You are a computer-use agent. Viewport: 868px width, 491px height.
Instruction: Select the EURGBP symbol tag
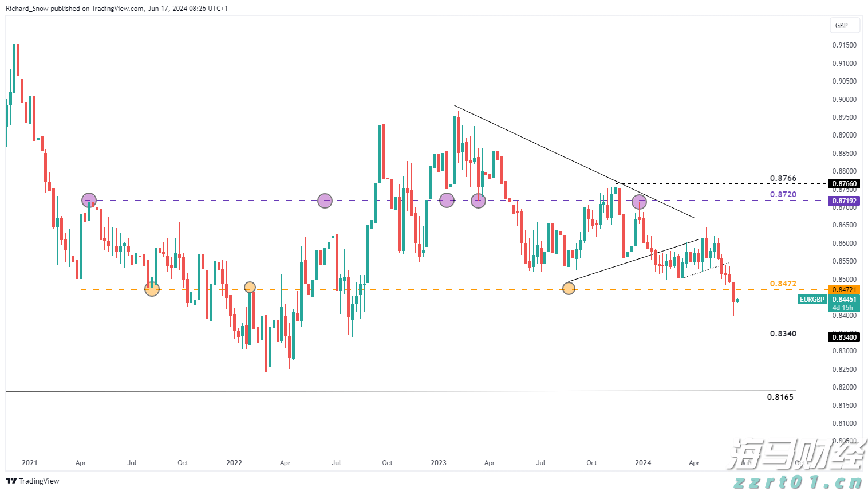[812, 300]
